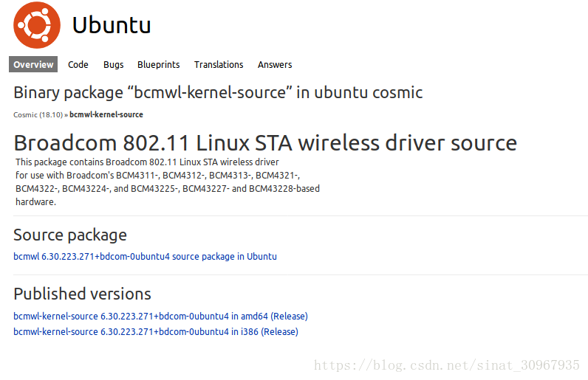
Task: Click the bcmwl-kernel-source breadcrumb item
Action: pyautogui.click(x=106, y=114)
